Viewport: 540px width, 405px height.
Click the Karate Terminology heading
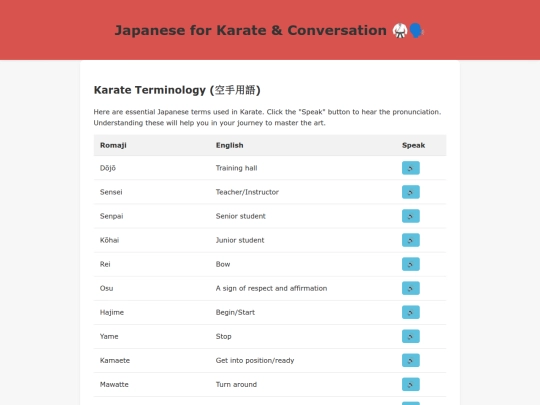[177, 90]
